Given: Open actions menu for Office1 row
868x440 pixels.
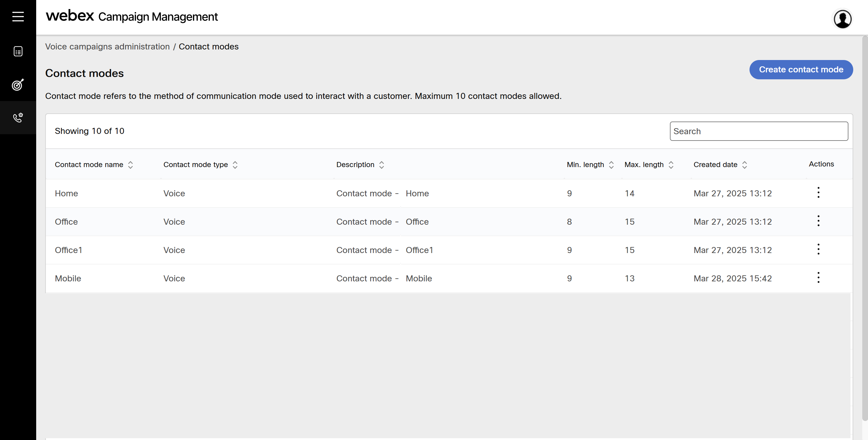Looking at the screenshot, I should pyautogui.click(x=818, y=249).
